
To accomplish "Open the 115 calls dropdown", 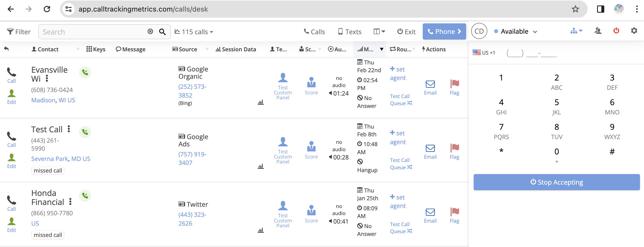I will pyautogui.click(x=194, y=32).
